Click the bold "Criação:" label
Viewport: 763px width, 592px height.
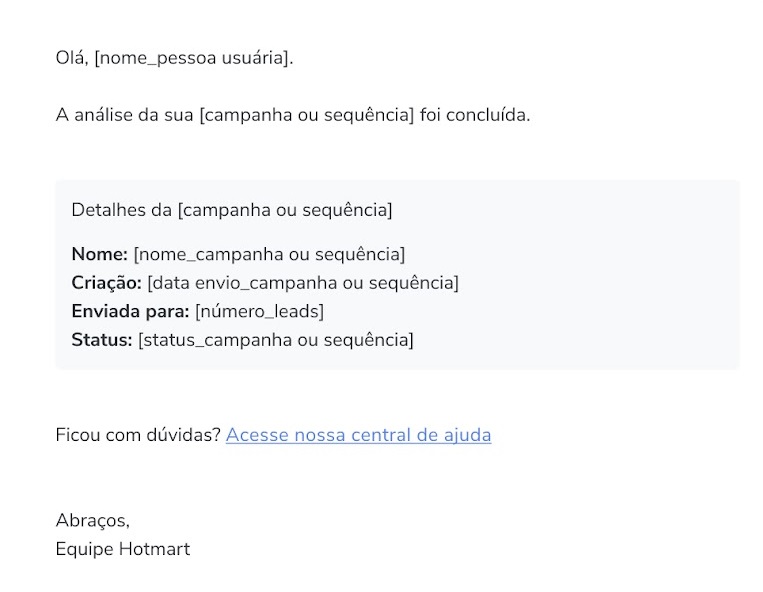pyautogui.click(x=106, y=283)
